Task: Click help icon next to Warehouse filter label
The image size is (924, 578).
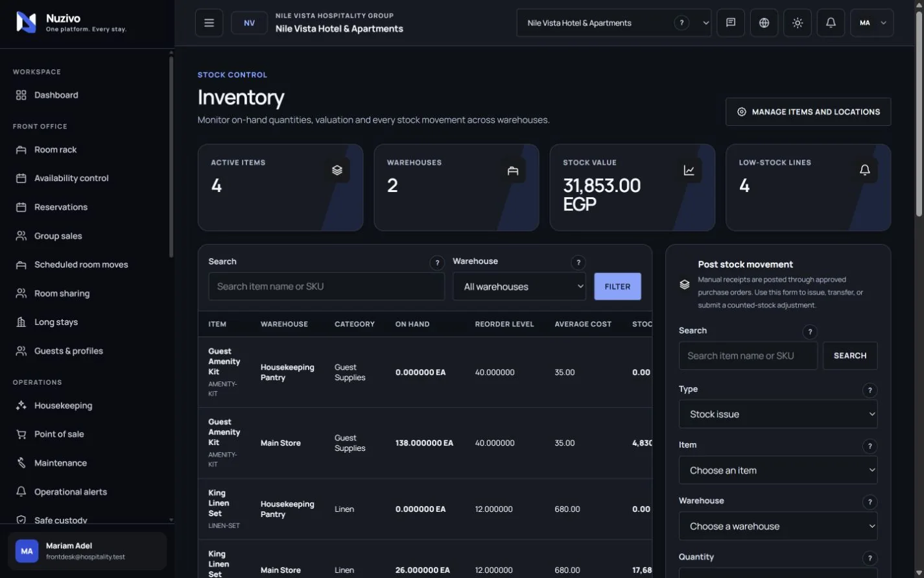Action: [578, 263]
